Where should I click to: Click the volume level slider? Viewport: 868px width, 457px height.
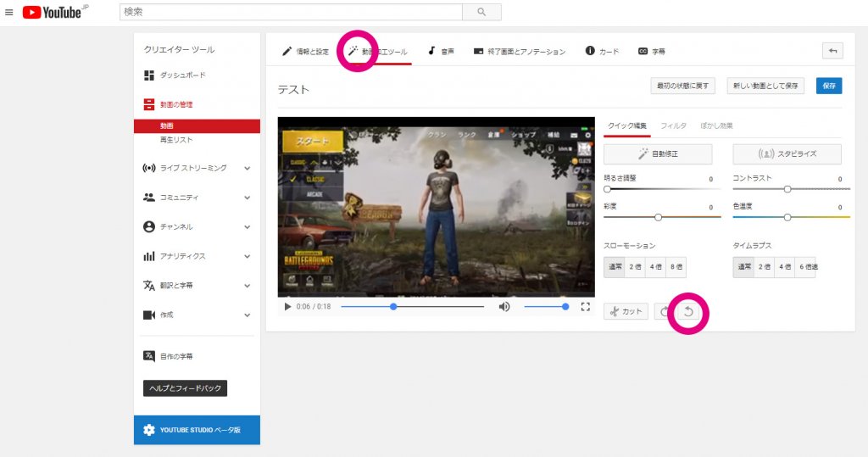pyautogui.click(x=546, y=306)
